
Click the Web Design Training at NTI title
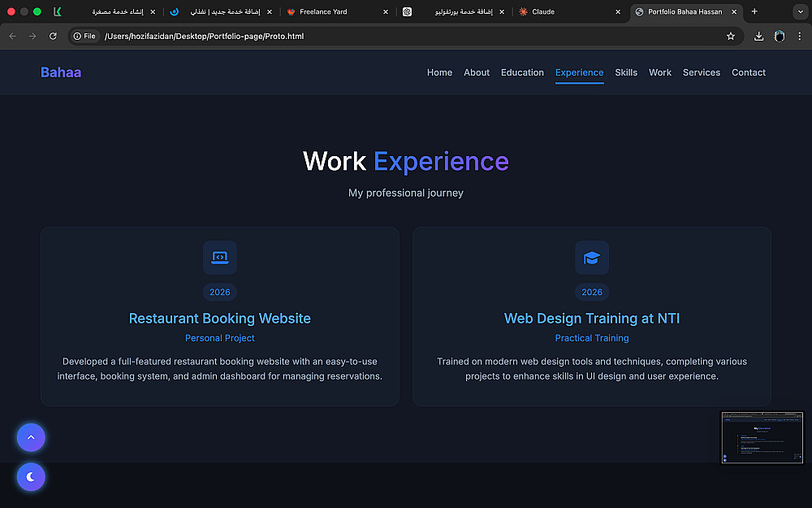(592, 319)
